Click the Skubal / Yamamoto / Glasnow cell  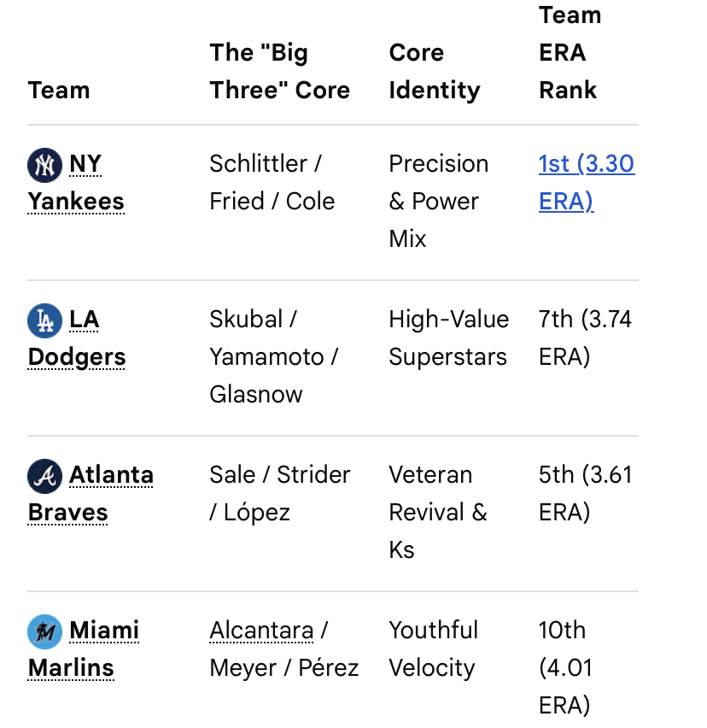pyautogui.click(x=274, y=356)
